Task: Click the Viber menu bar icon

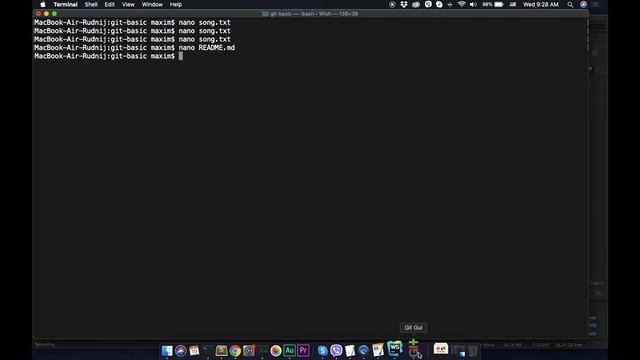Action: tap(428, 4)
